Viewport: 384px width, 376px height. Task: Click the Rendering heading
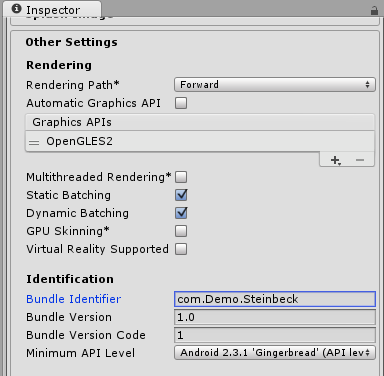point(59,65)
